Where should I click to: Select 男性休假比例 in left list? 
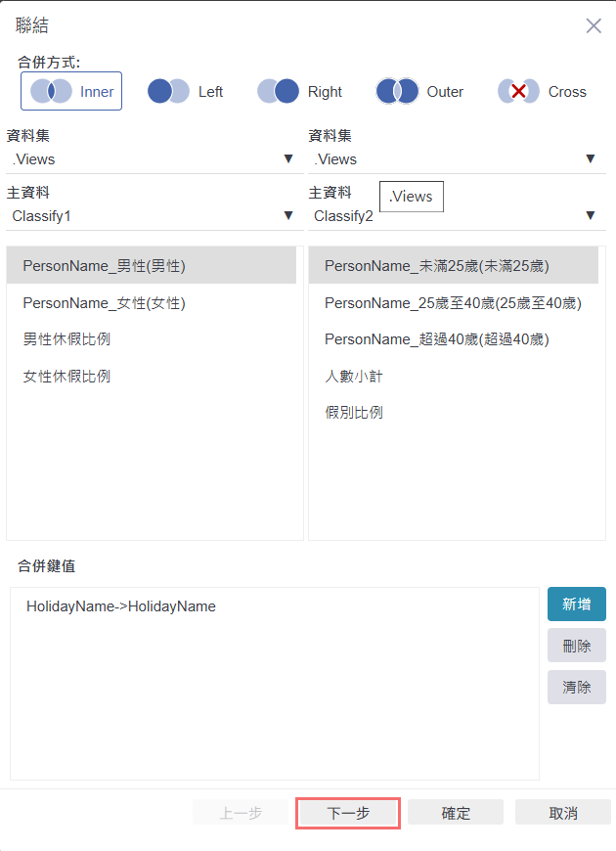tap(66, 339)
